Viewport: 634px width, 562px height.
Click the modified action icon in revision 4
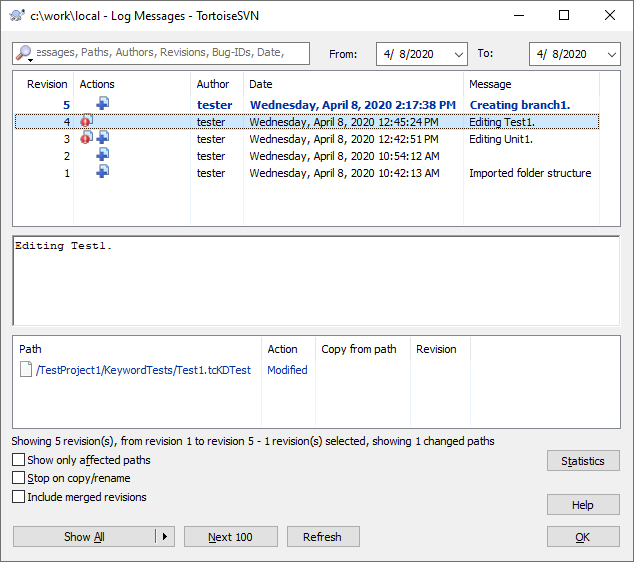tap(86, 122)
